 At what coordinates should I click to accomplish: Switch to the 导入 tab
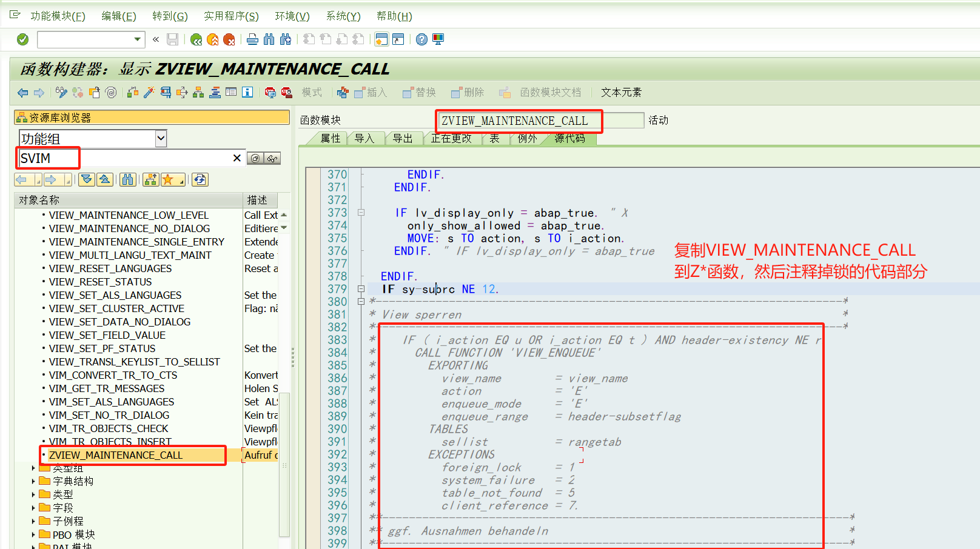click(x=364, y=139)
